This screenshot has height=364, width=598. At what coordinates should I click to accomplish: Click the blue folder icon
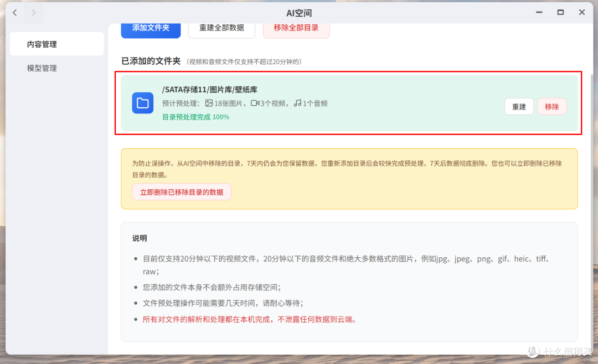tap(143, 103)
